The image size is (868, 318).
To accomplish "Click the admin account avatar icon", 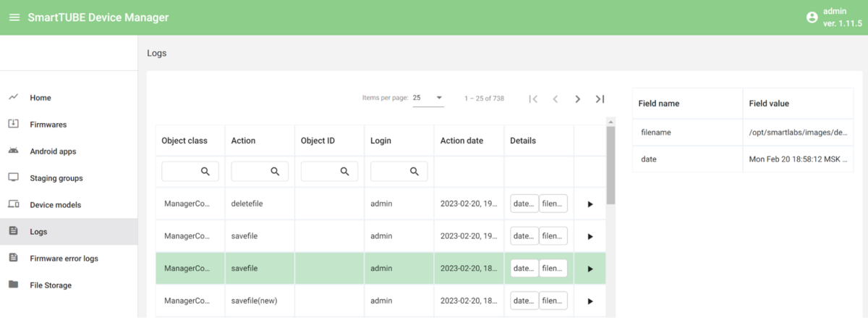I will 812,17.
